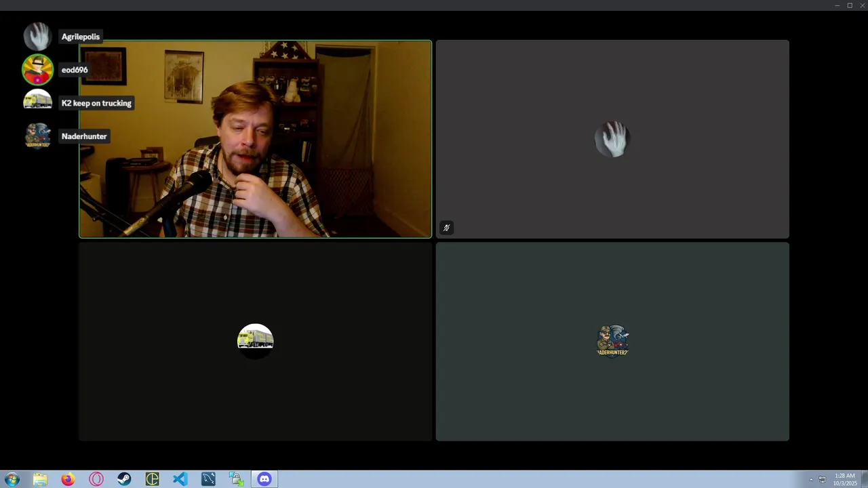Open the yellow circle app in taskbar
This screenshot has width=868, height=488.
[152, 479]
